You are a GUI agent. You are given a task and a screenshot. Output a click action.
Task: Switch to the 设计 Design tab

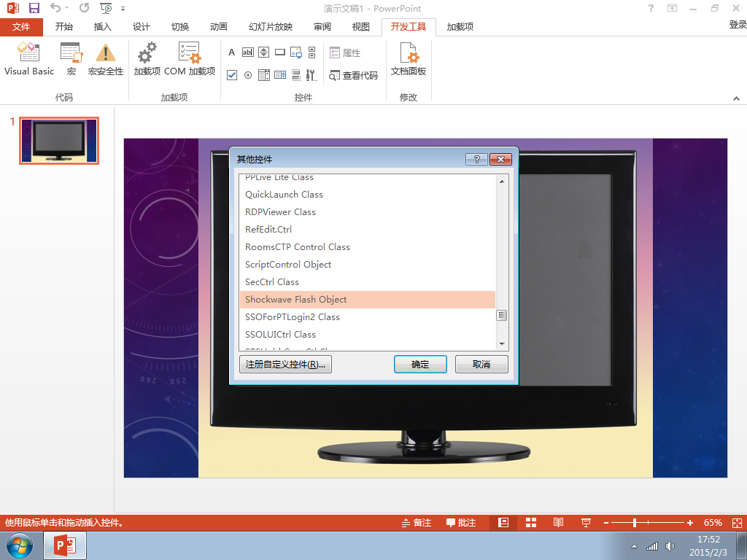[142, 27]
